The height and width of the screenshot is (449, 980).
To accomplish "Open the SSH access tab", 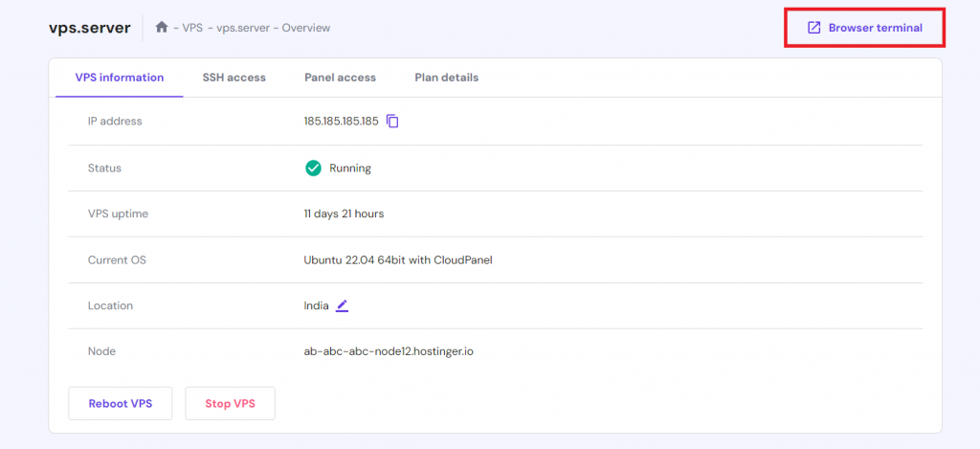I will (x=234, y=78).
